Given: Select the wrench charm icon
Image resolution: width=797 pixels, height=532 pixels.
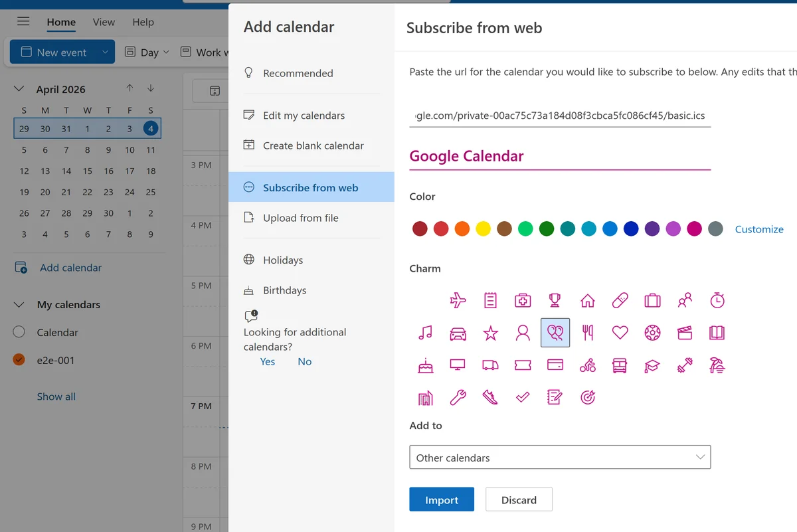Looking at the screenshot, I should [458, 397].
